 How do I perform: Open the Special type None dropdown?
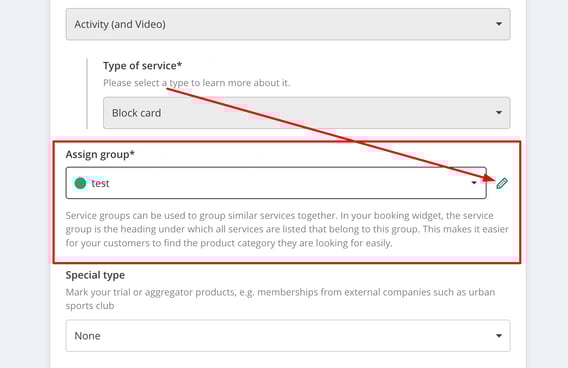[288, 336]
